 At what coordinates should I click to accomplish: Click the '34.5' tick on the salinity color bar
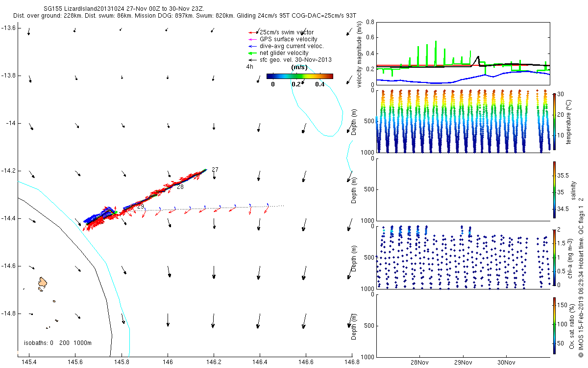[x=563, y=209]
